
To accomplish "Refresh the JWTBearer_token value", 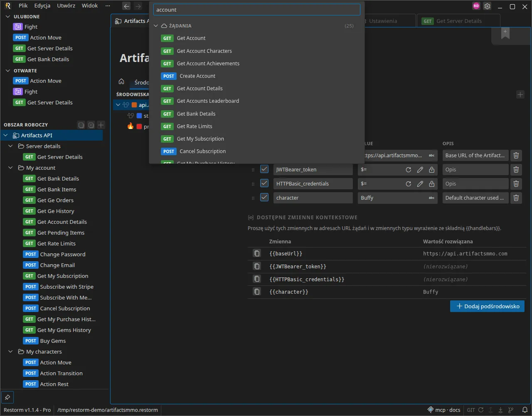I will pos(409,170).
